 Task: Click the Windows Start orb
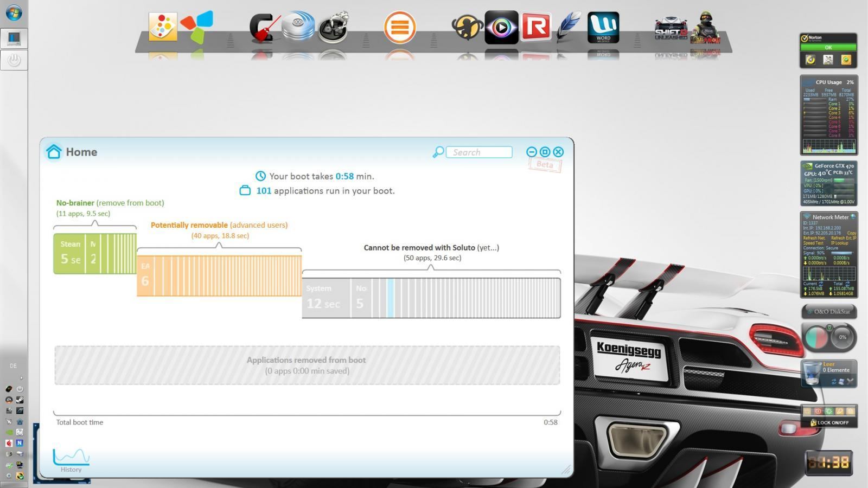(x=14, y=12)
